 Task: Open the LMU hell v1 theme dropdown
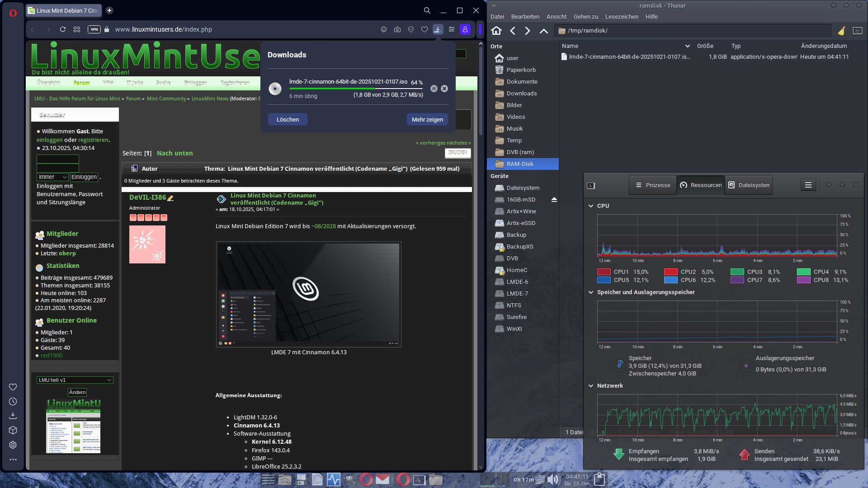click(x=75, y=380)
